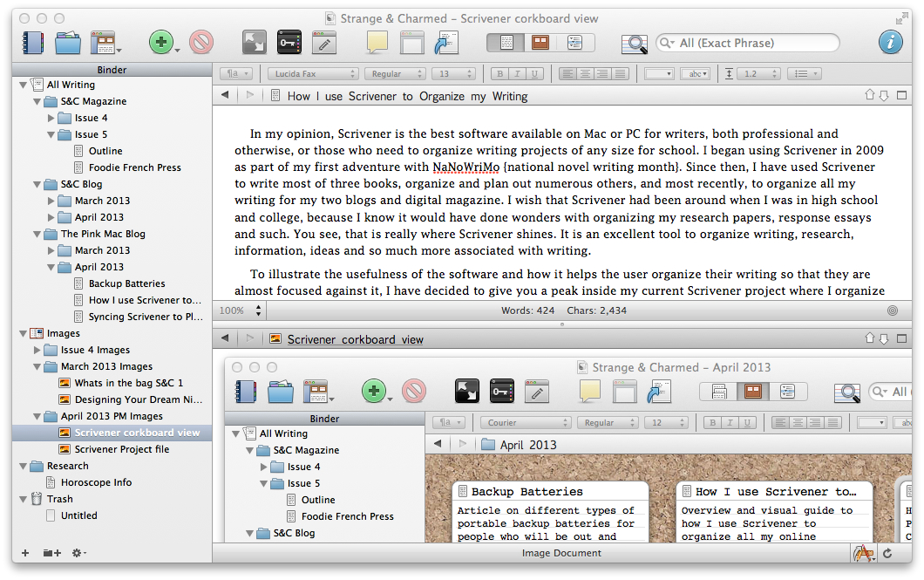This screenshot has height=580, width=924.
Task: Go back in bottom editor history
Action: click(x=225, y=338)
